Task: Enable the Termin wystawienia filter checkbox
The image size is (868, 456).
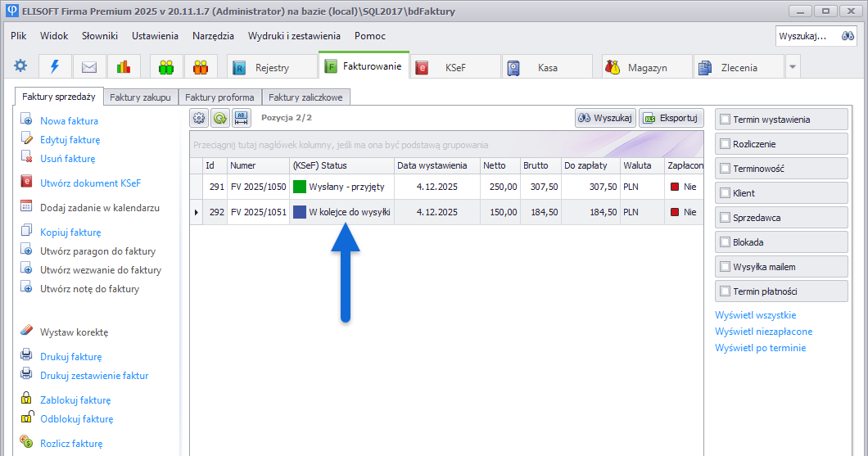Action: click(x=725, y=120)
